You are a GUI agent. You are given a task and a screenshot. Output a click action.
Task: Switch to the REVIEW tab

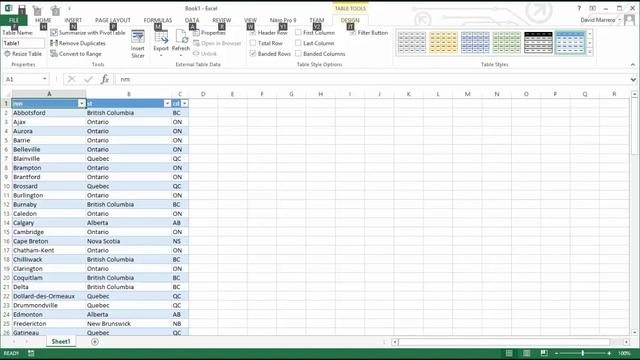[222, 20]
